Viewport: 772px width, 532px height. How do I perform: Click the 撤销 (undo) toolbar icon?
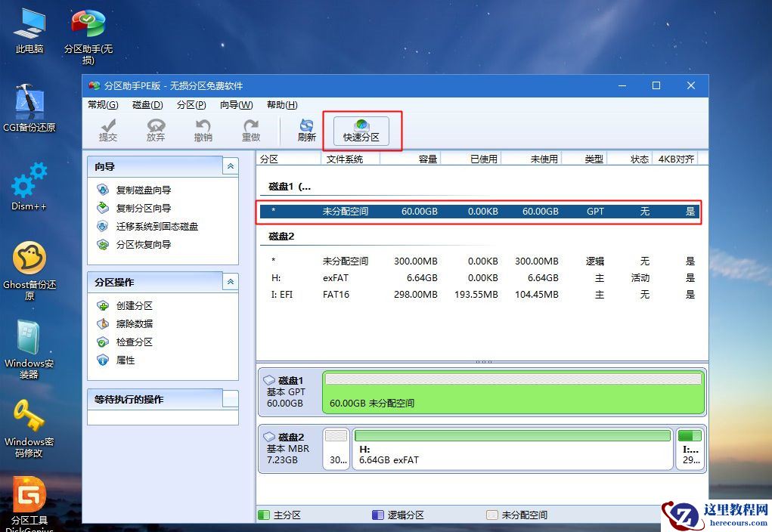(x=204, y=128)
